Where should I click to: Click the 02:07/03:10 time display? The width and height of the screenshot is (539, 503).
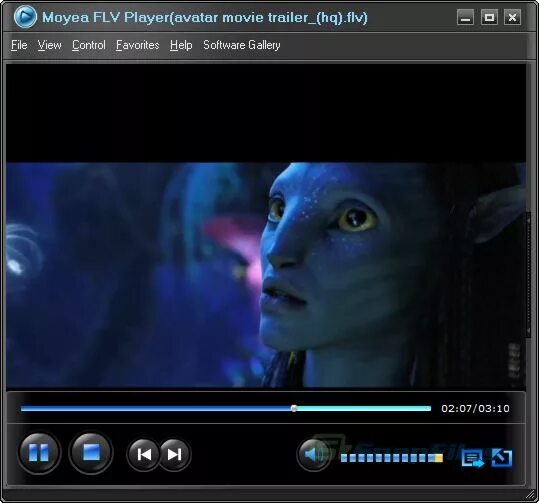[x=475, y=408]
